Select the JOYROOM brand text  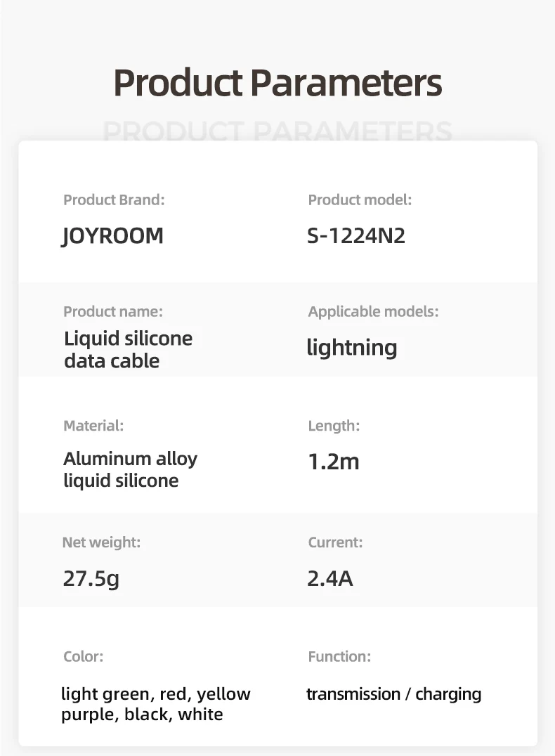[113, 236]
